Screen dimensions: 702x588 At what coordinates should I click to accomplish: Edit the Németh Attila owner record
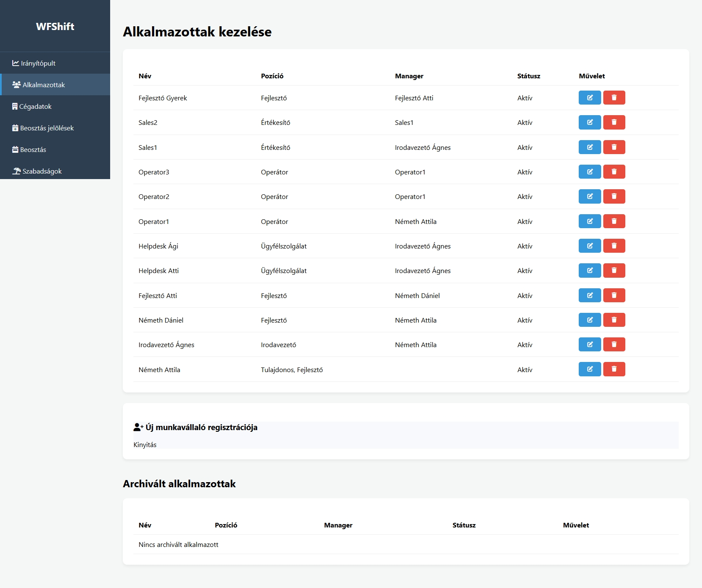click(589, 369)
